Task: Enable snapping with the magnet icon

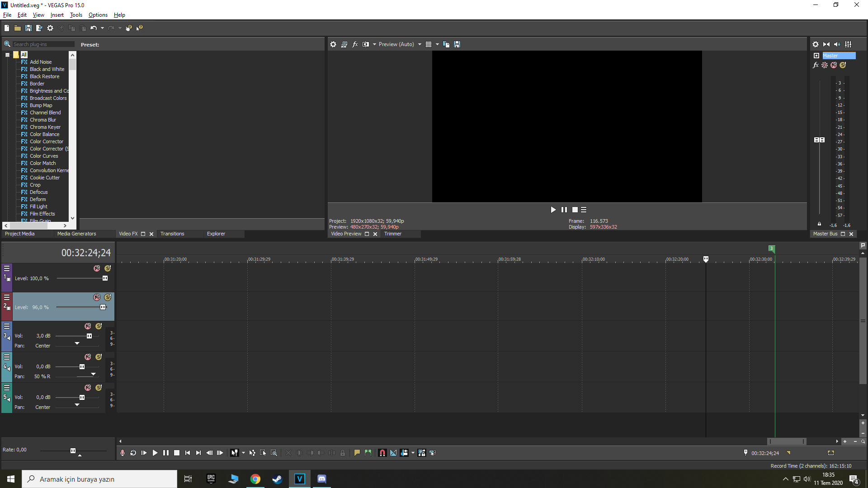Action: tap(382, 453)
